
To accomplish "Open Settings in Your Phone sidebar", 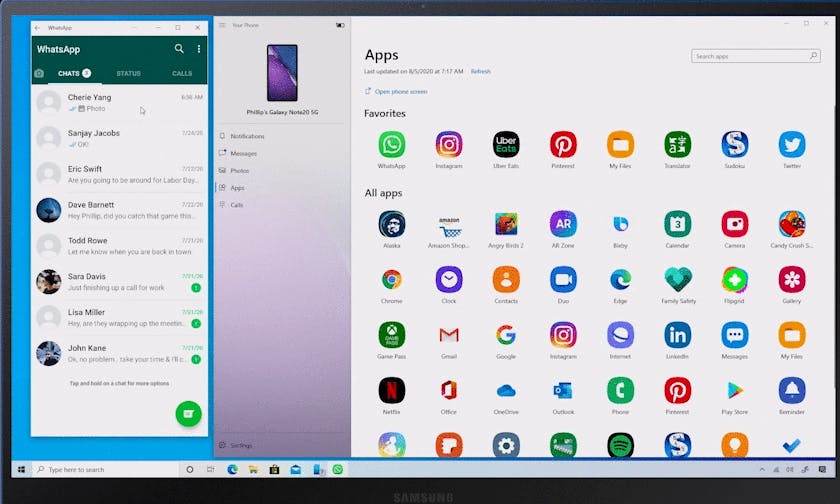I will 236,445.
